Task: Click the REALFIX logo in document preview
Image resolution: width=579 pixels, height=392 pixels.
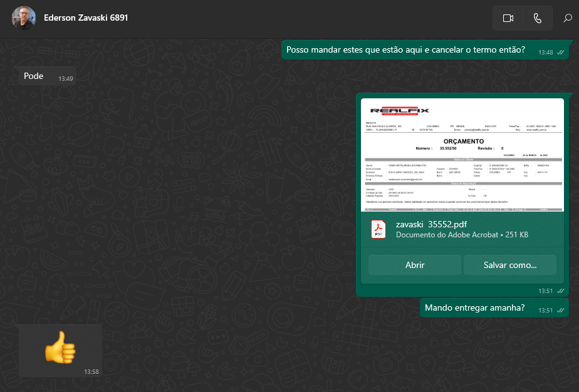Action: [x=400, y=111]
